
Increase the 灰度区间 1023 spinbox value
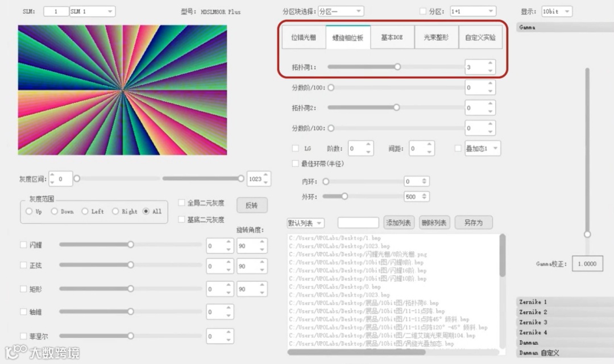266,175
